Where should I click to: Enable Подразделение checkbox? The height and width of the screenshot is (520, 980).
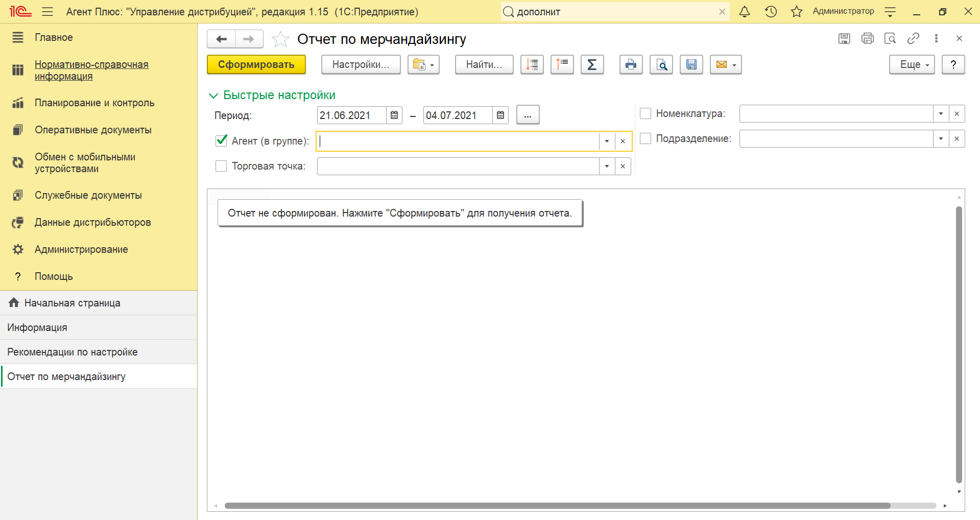point(646,138)
